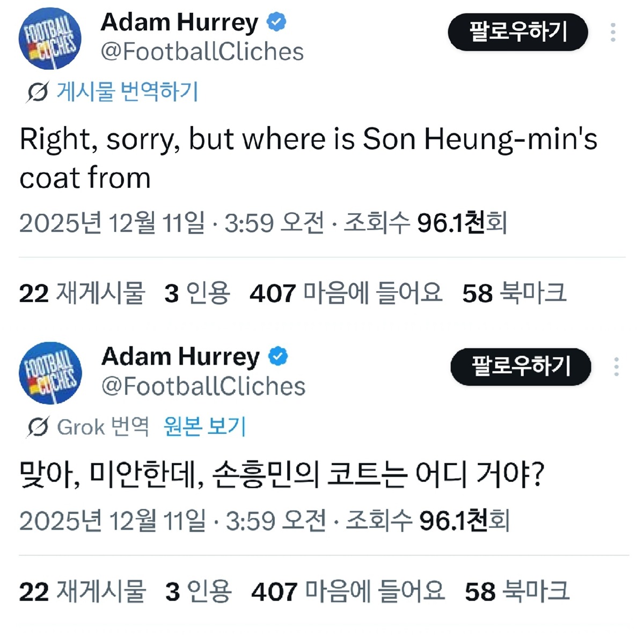Click the top post's Football Cliches avatar
The image size is (644, 644).
(x=49, y=39)
